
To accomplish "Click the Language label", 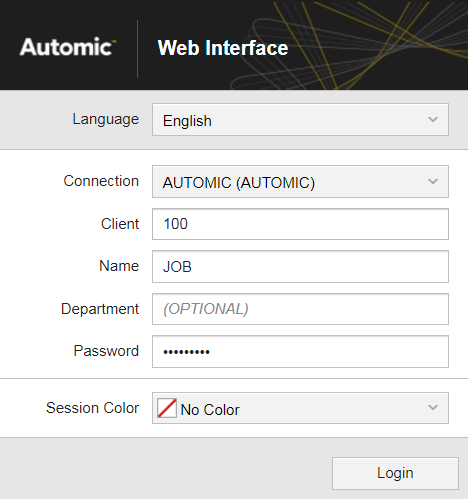I will point(106,120).
